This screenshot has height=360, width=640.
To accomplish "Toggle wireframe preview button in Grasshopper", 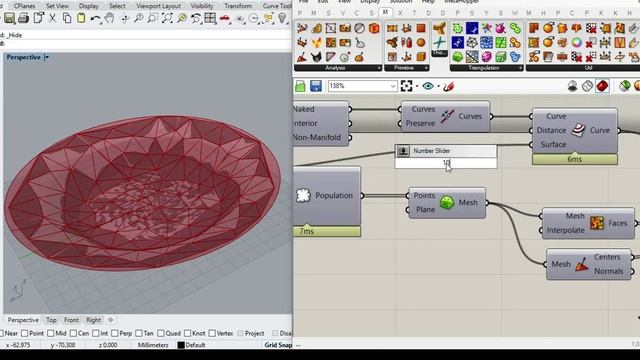I will 587,86.
